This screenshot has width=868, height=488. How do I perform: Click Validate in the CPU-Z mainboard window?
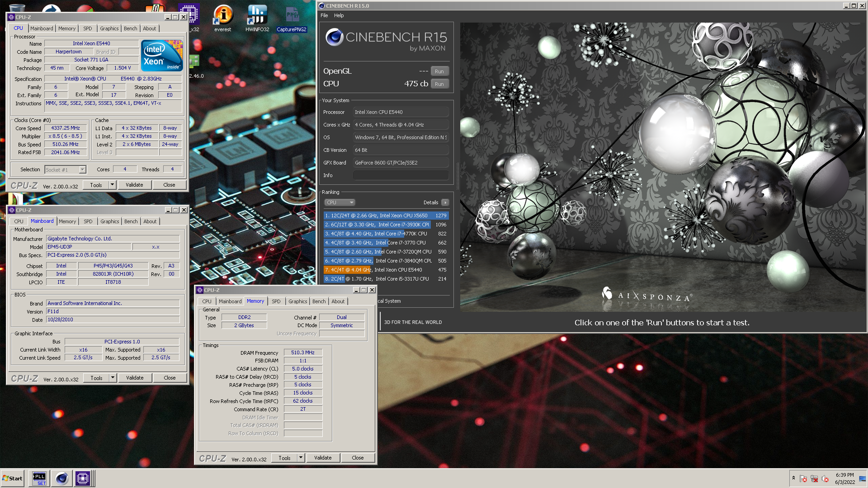pos(135,378)
